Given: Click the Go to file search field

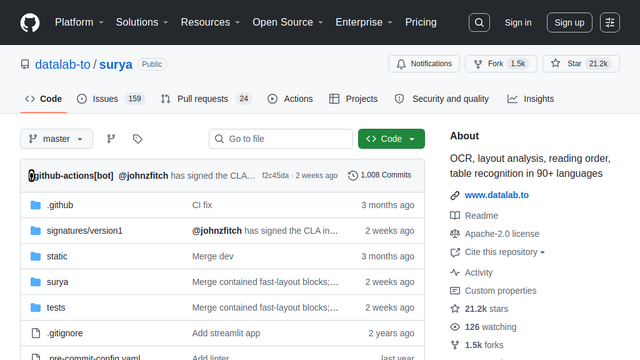Looking at the screenshot, I should 281,139.
